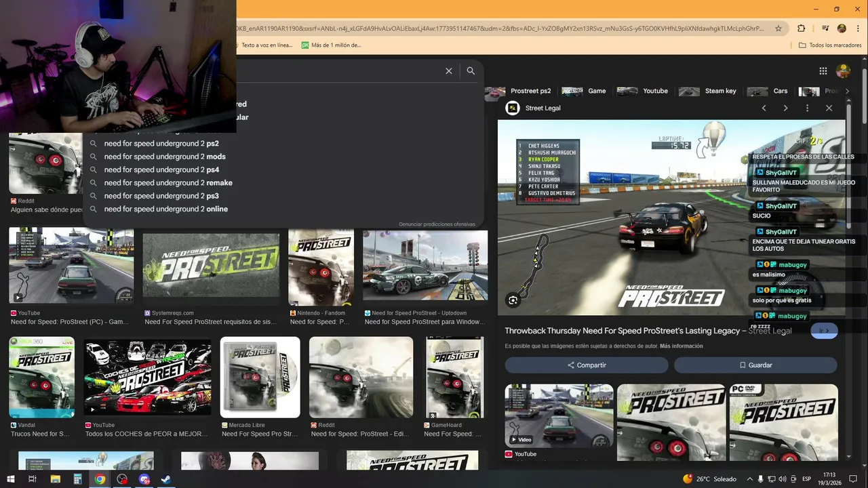This screenshot has width=868, height=488.
Task: Open three-dot options in image preview panel
Action: coord(807,108)
